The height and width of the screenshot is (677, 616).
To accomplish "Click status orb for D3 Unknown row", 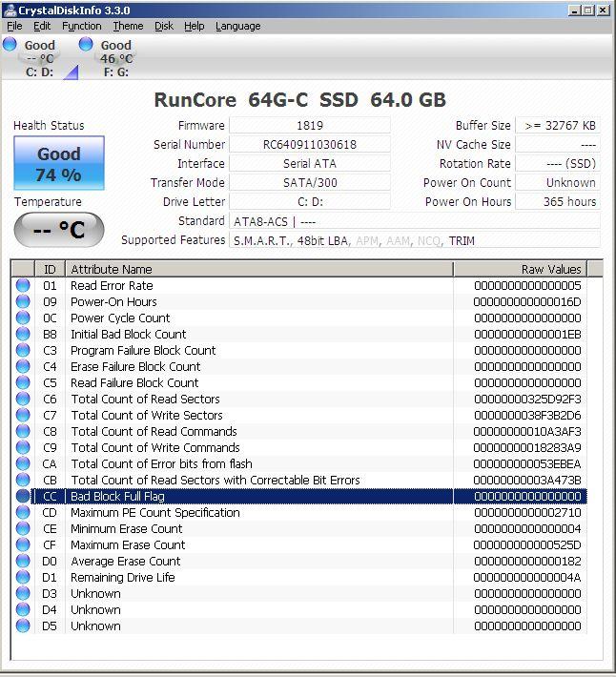I will pyautogui.click(x=23, y=593).
